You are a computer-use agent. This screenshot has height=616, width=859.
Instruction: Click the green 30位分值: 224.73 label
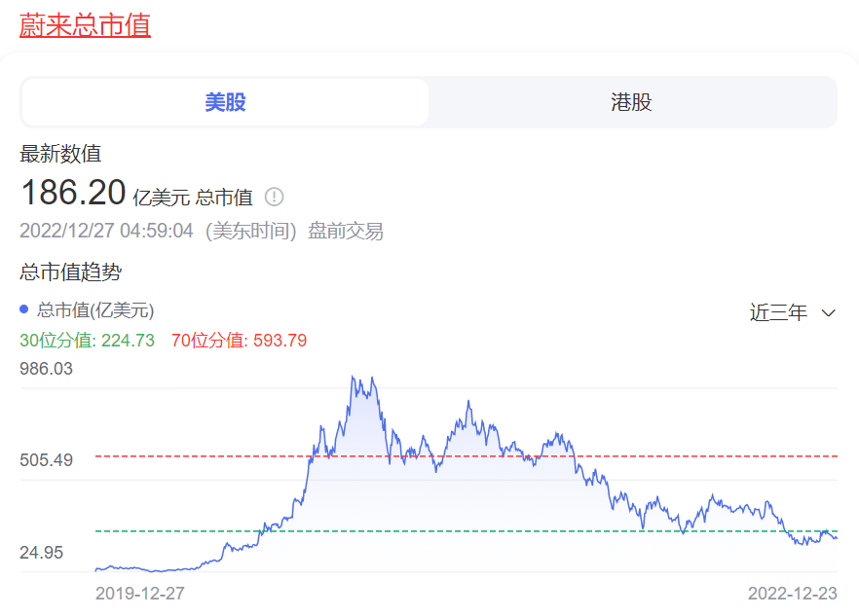(87, 341)
